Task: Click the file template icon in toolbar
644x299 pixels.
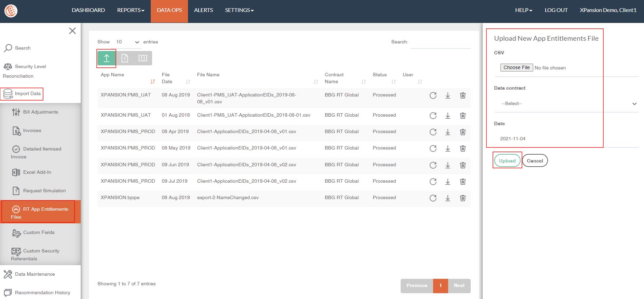Action: pos(125,58)
